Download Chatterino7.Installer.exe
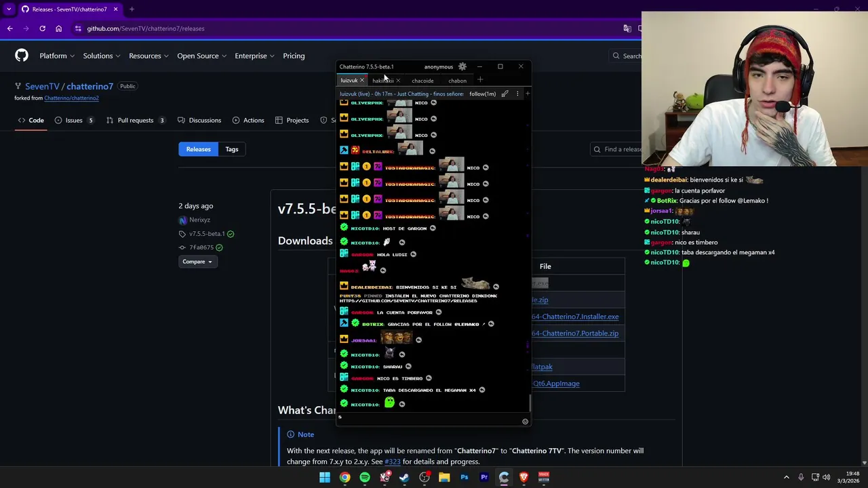 pos(575,317)
